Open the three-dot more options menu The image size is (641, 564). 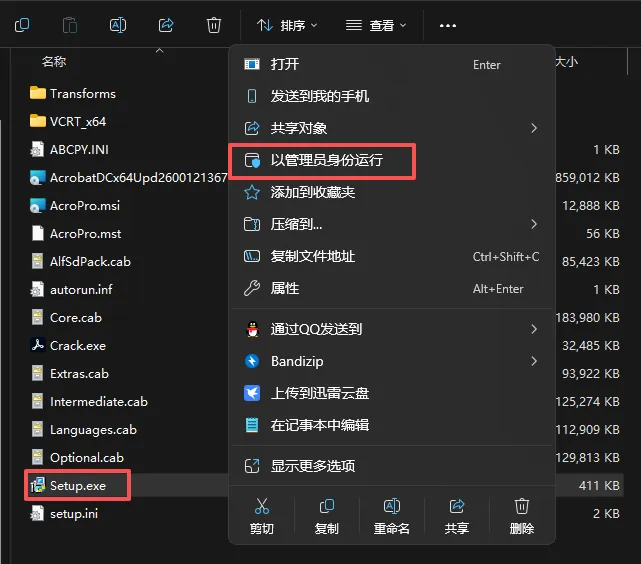(x=448, y=25)
